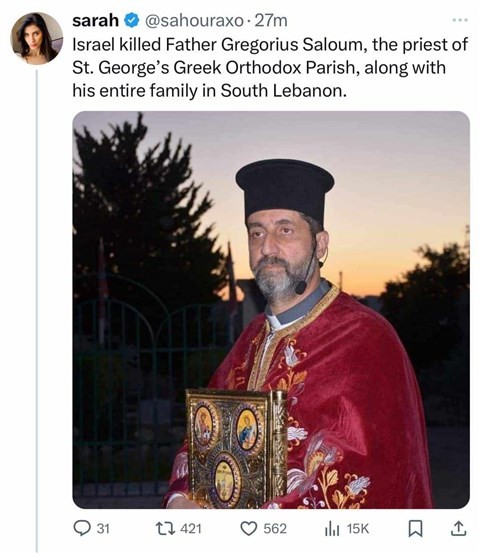Open the @sahouraxo handle link

pyautogui.click(x=194, y=21)
